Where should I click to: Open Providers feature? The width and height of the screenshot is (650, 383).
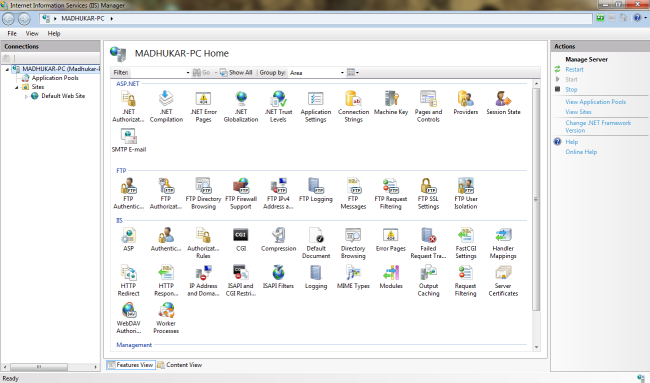click(466, 103)
